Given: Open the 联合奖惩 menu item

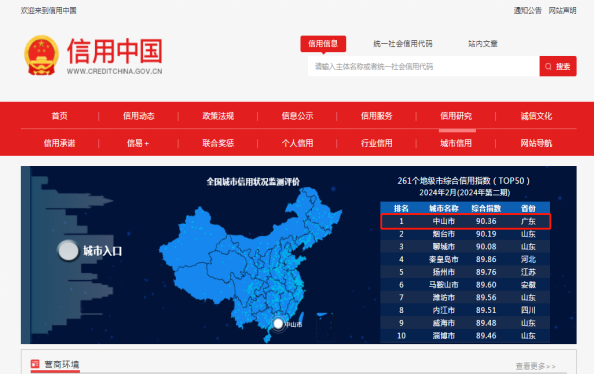Looking at the screenshot, I should [x=218, y=143].
